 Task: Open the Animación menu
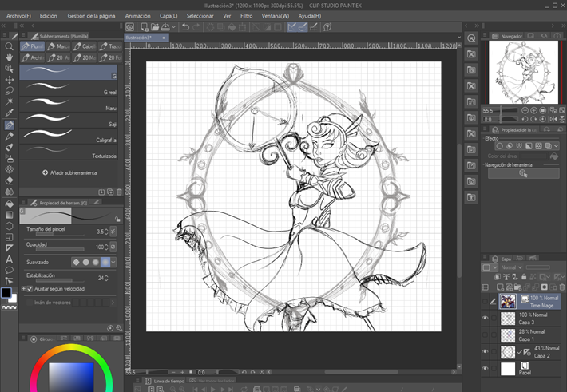[138, 15]
